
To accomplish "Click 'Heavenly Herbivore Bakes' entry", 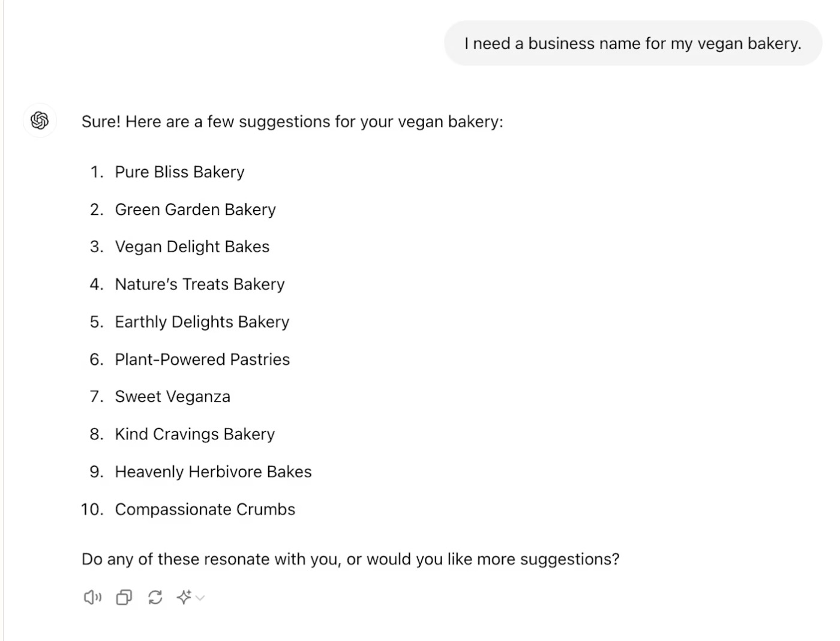I will tap(213, 472).
